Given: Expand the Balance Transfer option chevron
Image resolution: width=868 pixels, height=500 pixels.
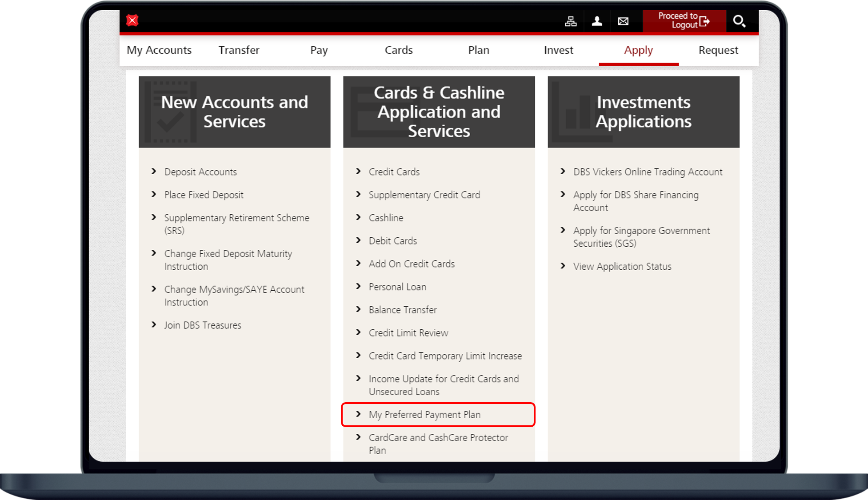Looking at the screenshot, I should (358, 310).
